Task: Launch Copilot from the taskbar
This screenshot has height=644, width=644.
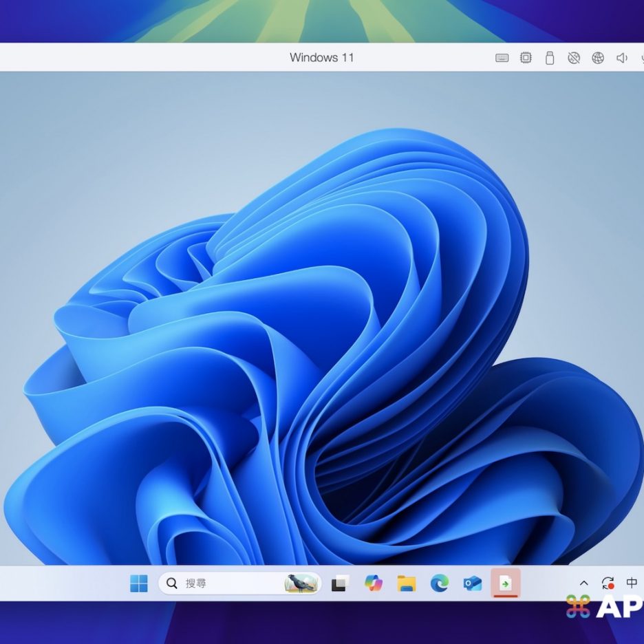Action: [373, 583]
